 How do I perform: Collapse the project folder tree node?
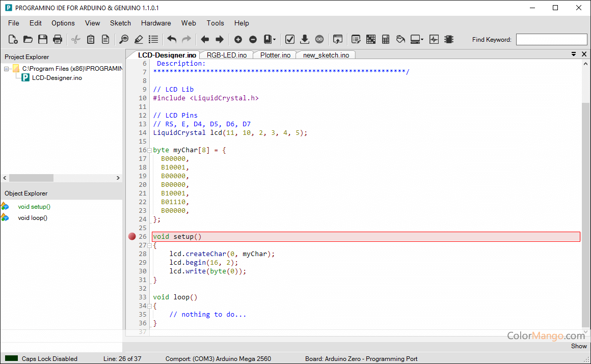(x=7, y=69)
